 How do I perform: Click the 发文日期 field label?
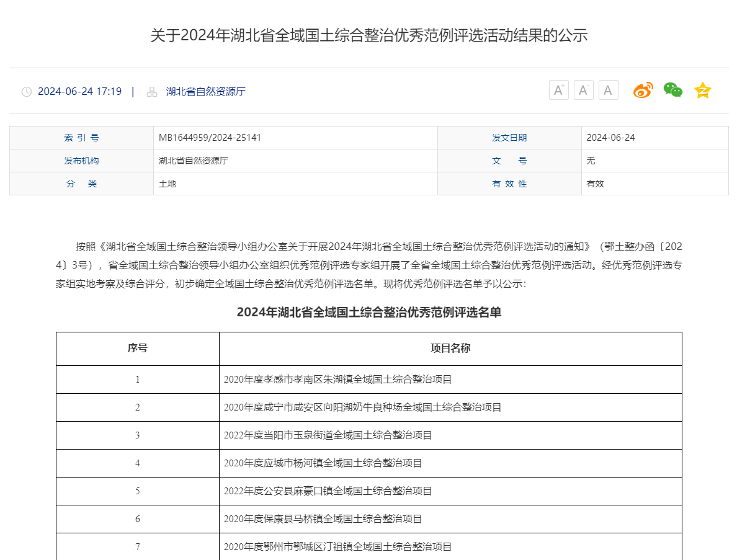point(509,138)
